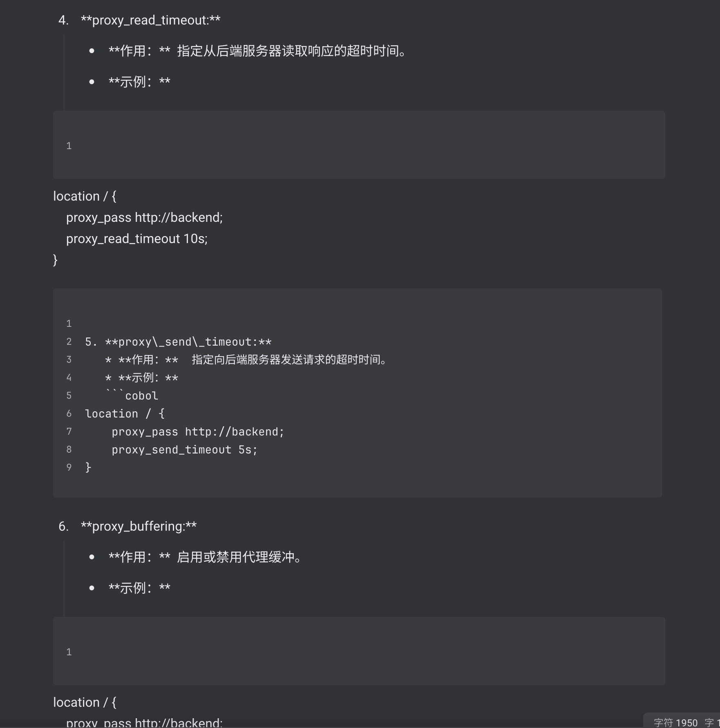Click the 示例 bullet under proxy_read_timeout

pos(139,82)
